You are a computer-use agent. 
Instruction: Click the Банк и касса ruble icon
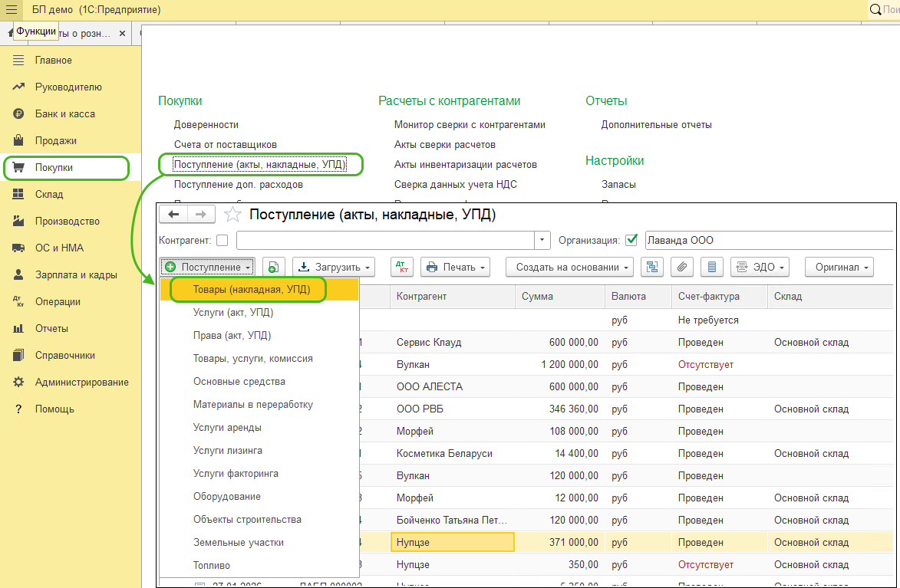coord(18,113)
